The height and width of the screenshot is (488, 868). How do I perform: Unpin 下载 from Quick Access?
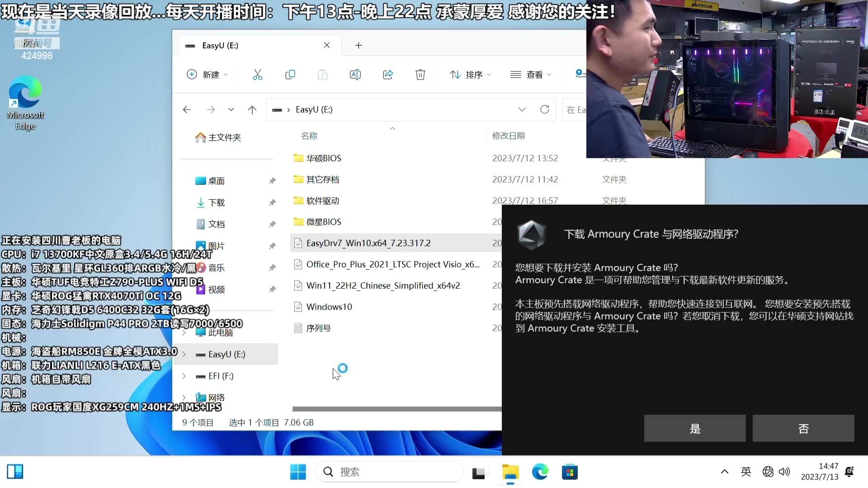pos(273,202)
